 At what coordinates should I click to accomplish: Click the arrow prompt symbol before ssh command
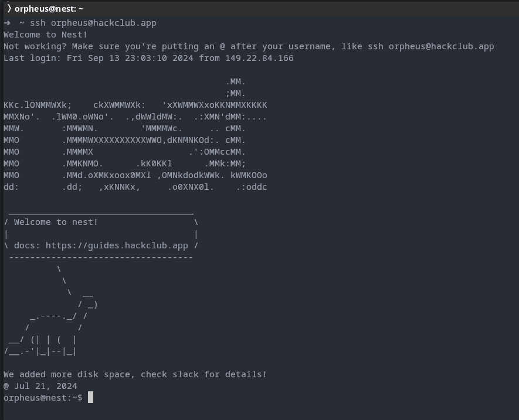(x=7, y=23)
